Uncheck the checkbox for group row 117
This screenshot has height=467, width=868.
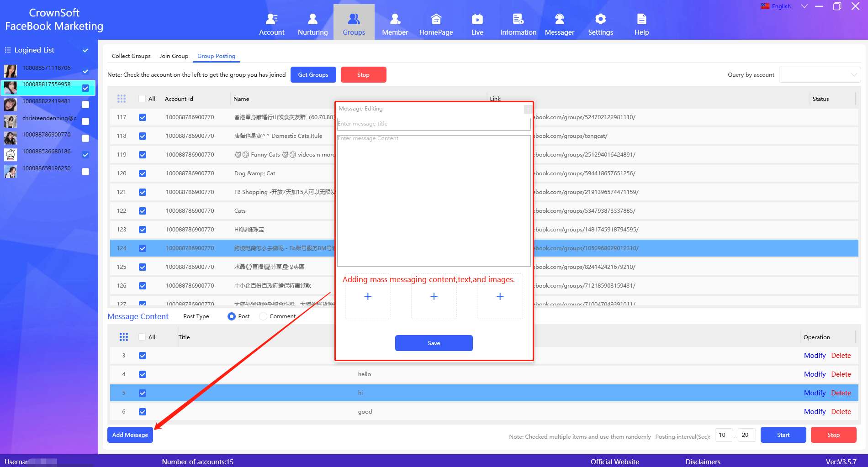click(x=143, y=117)
